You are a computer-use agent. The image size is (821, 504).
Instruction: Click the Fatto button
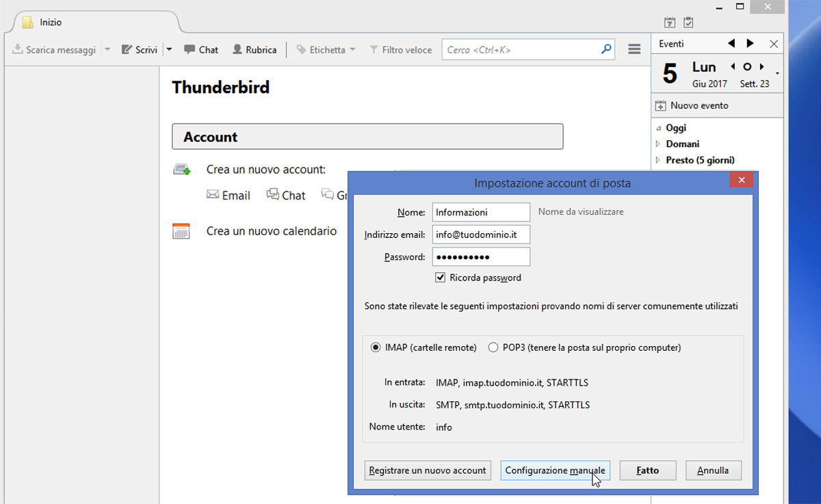[648, 470]
